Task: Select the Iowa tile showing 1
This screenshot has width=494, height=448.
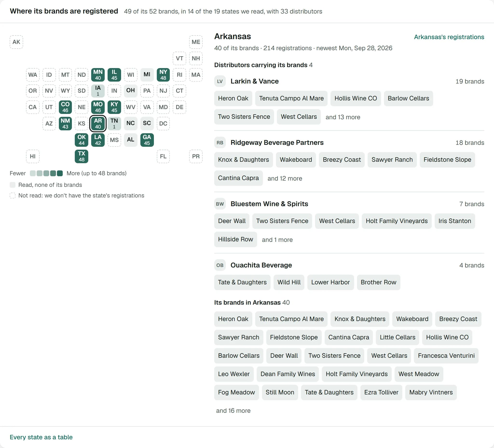Action: click(x=98, y=91)
